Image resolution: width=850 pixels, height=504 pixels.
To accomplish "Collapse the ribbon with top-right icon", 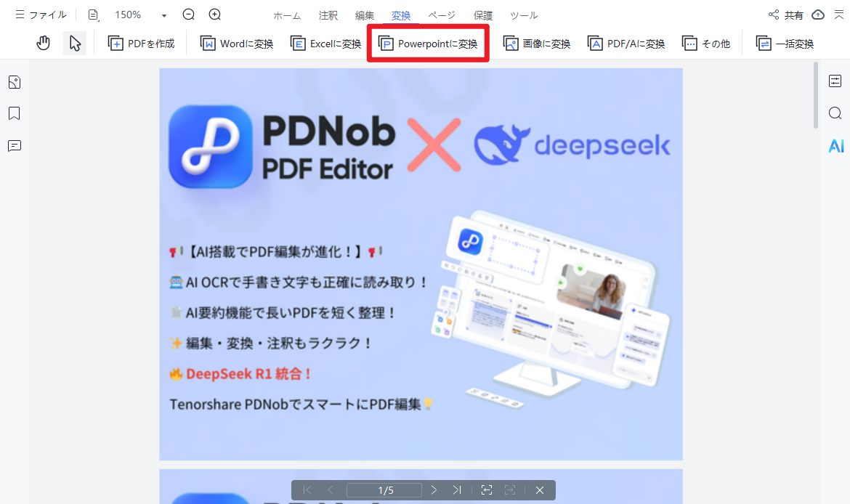I will [x=838, y=15].
